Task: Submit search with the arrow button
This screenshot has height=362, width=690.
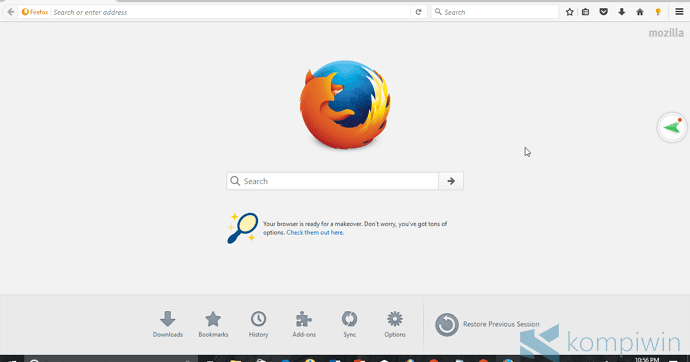Action: (x=451, y=181)
